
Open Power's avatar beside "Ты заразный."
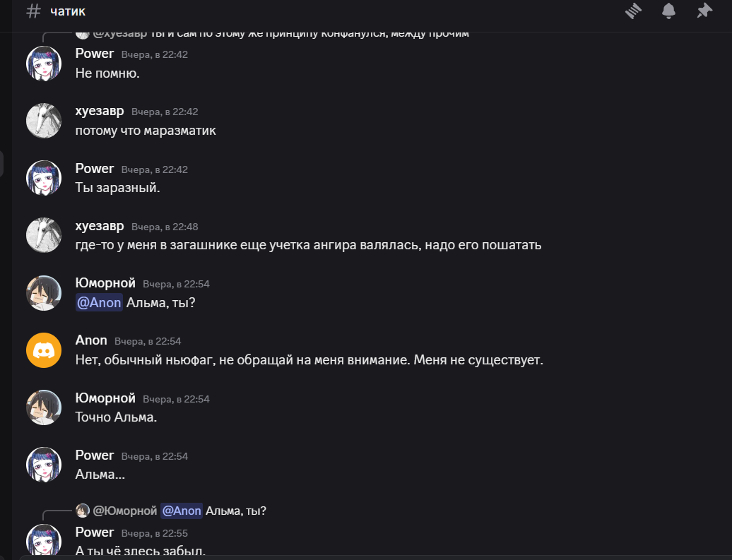(44, 178)
